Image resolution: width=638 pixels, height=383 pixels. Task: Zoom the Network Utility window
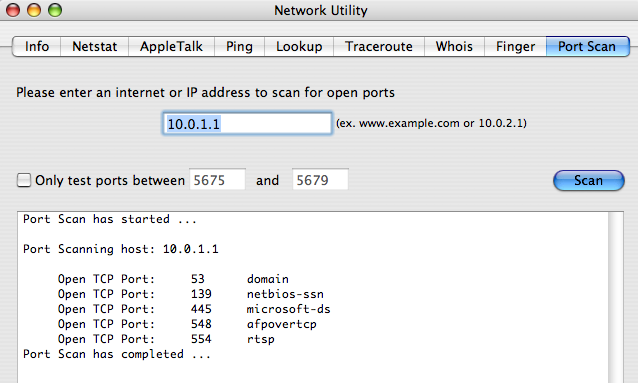point(55,10)
